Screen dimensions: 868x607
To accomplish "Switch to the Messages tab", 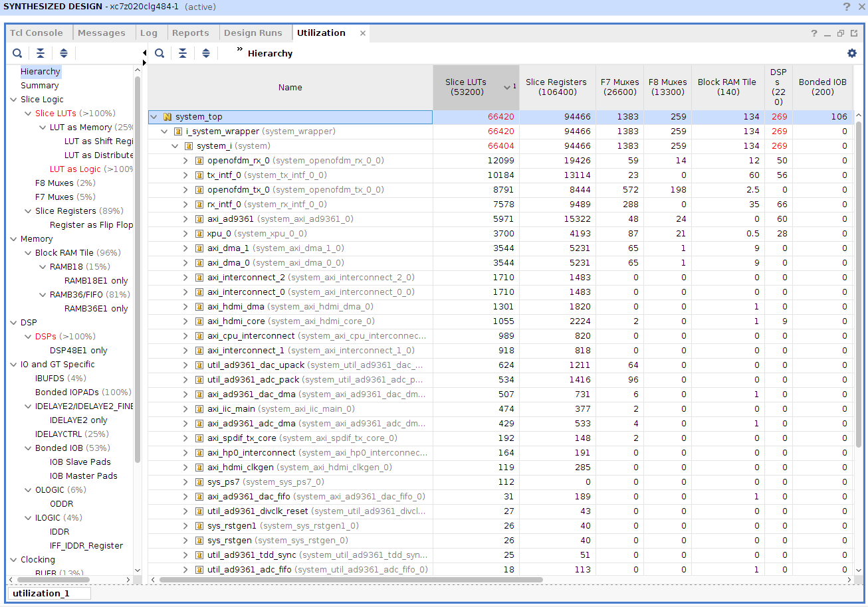I will coord(101,33).
